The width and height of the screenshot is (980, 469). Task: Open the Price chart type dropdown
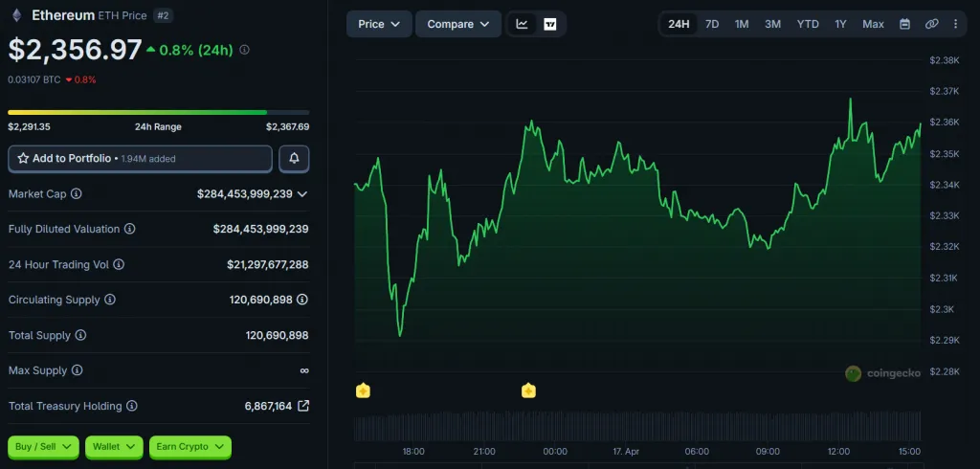pos(379,24)
